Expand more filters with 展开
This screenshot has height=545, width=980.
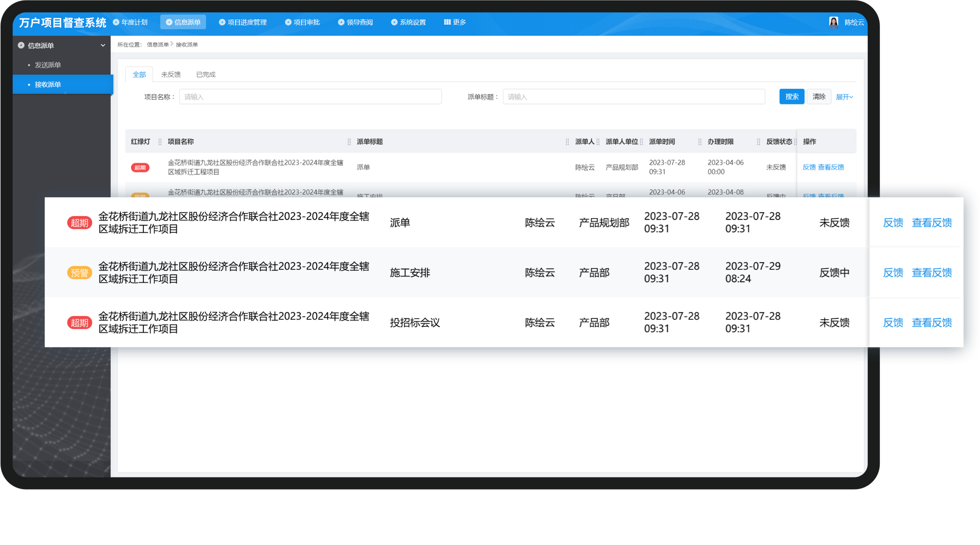pyautogui.click(x=844, y=97)
